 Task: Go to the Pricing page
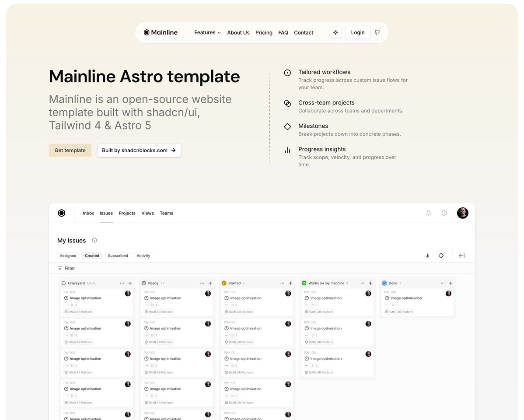point(264,32)
